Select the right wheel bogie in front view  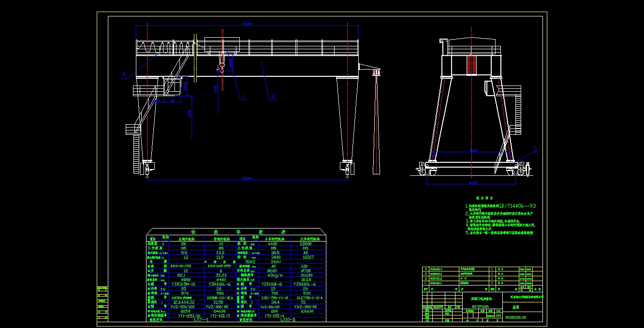347,167
